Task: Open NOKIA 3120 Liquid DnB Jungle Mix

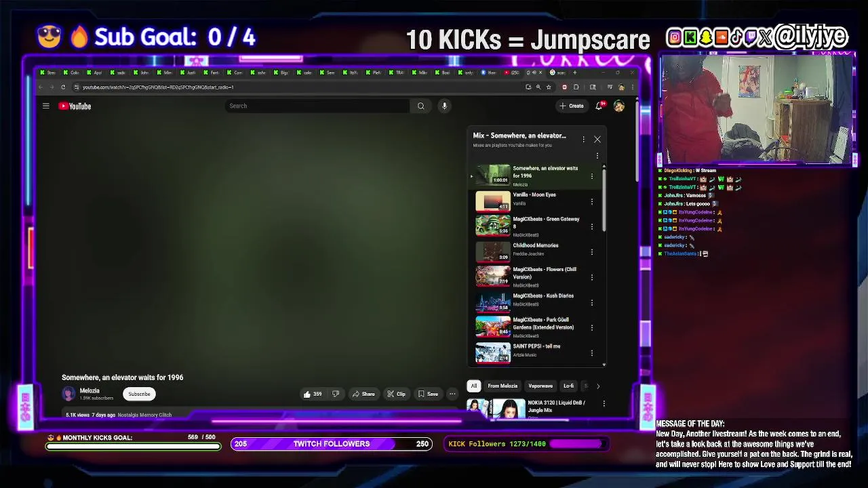Action: pyautogui.click(x=556, y=406)
